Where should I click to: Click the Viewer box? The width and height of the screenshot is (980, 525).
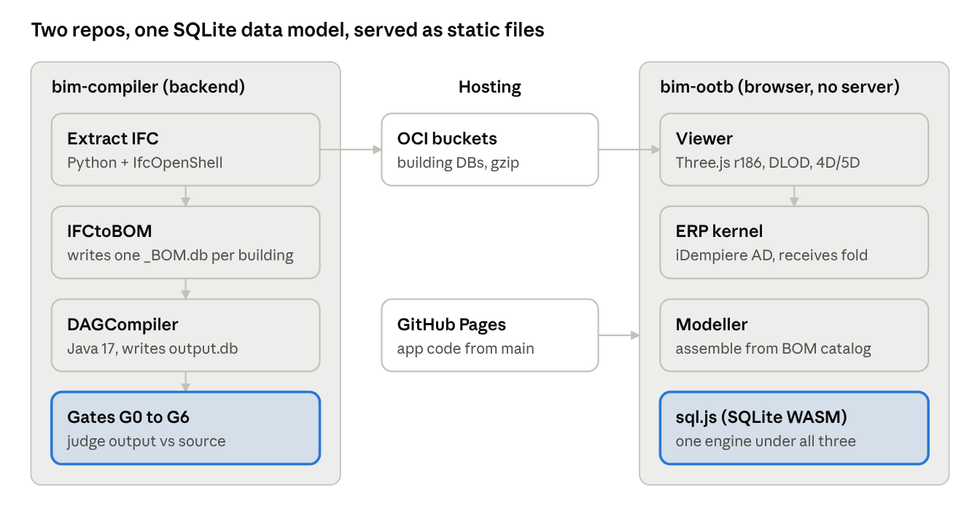coord(794,149)
